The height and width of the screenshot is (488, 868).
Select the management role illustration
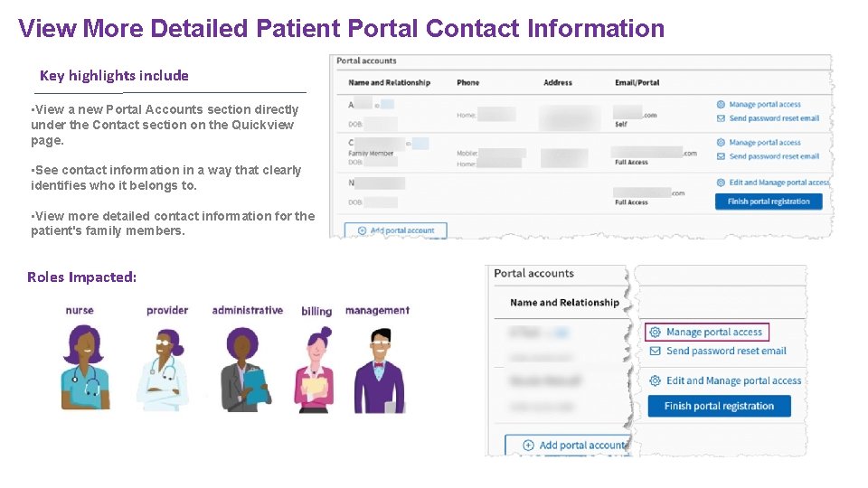click(378, 368)
